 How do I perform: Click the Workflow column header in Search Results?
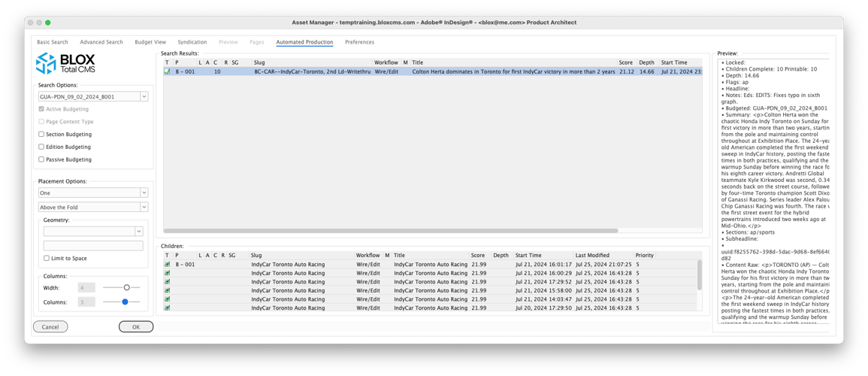click(x=386, y=62)
